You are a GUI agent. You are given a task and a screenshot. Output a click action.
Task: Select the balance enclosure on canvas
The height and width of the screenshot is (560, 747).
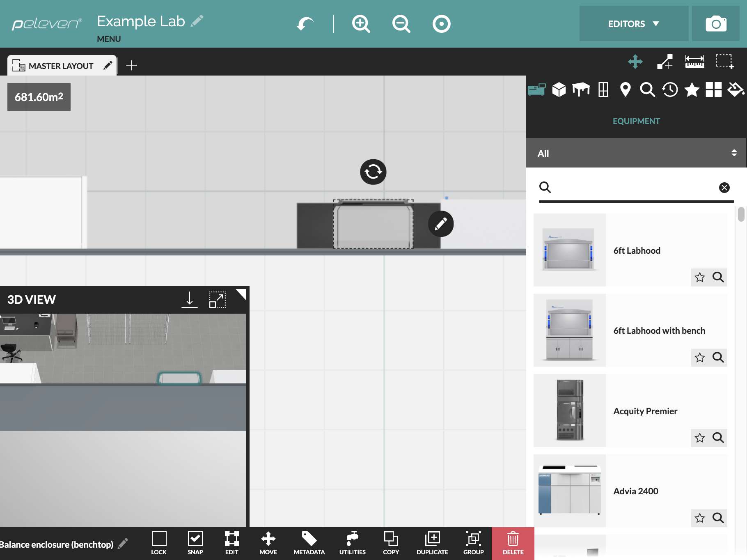[x=373, y=225]
